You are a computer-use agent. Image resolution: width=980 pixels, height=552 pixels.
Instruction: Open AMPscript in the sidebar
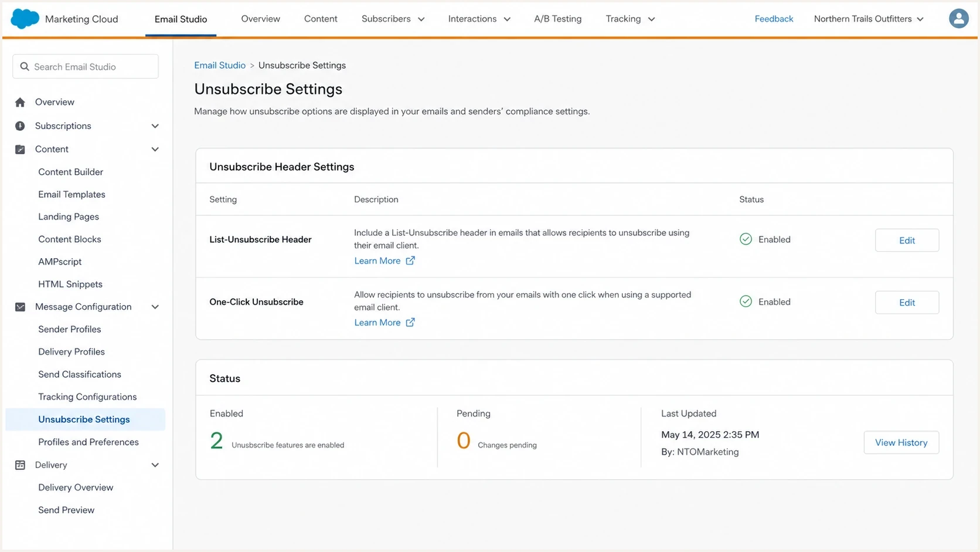pyautogui.click(x=60, y=262)
